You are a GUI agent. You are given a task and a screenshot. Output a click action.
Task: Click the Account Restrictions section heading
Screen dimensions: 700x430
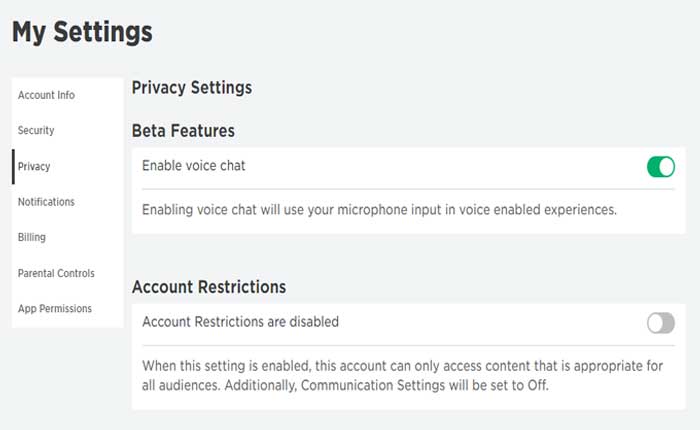(x=209, y=287)
